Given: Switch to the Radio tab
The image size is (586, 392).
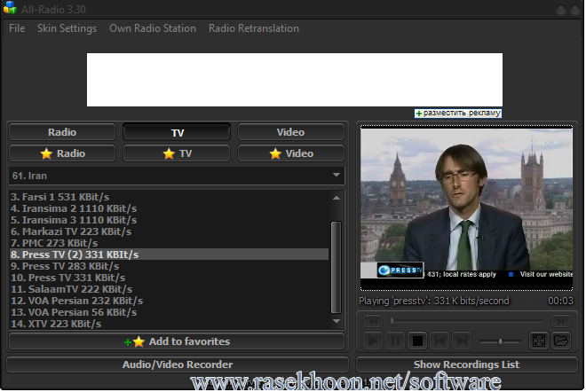Looking at the screenshot, I should [x=62, y=132].
